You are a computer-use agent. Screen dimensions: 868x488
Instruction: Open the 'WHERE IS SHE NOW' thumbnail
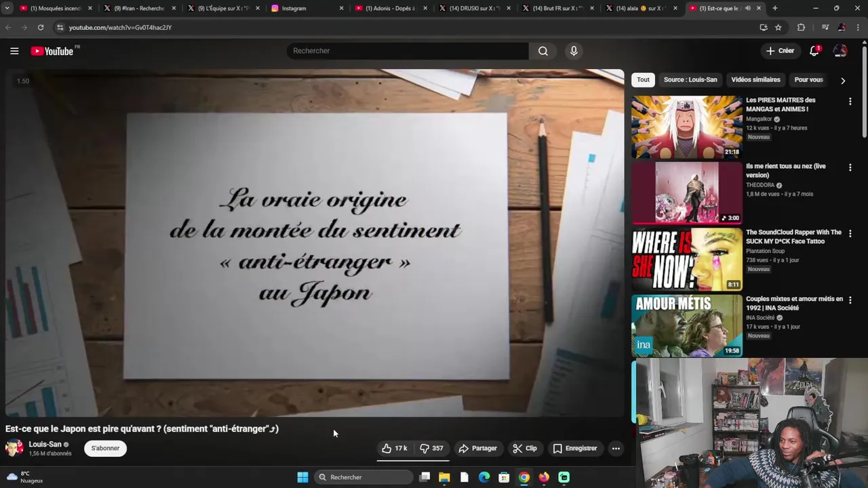coord(687,260)
